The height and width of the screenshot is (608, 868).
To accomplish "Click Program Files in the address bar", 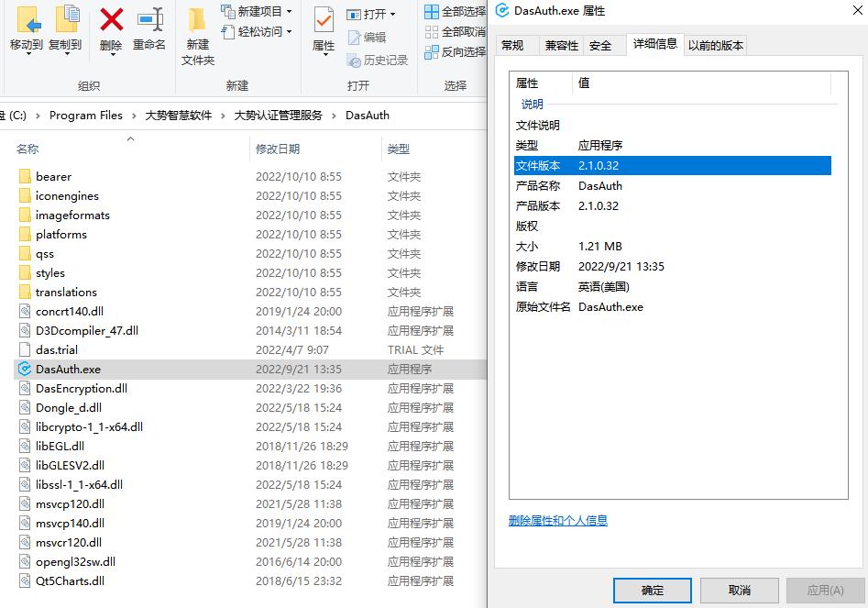I will click(x=86, y=116).
